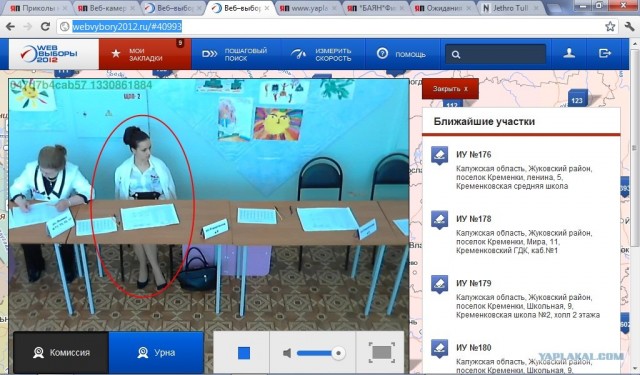640x375 pixels.
Task: Switch to the Jethro Tull tab
Action: pos(510,8)
